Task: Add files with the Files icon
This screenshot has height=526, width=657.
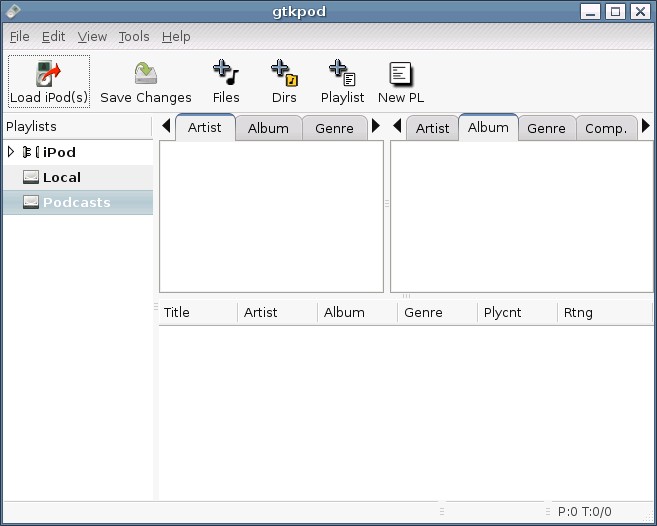Action: (226, 73)
